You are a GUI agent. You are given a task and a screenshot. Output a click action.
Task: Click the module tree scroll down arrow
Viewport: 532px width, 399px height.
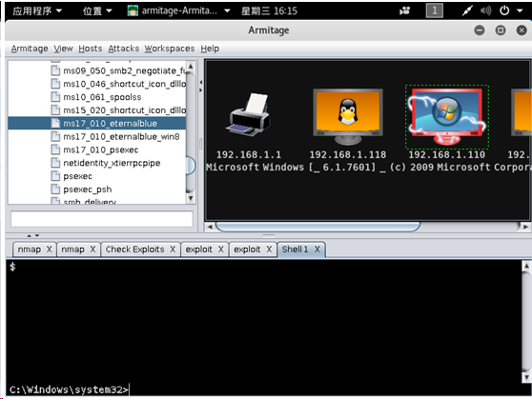[191, 198]
